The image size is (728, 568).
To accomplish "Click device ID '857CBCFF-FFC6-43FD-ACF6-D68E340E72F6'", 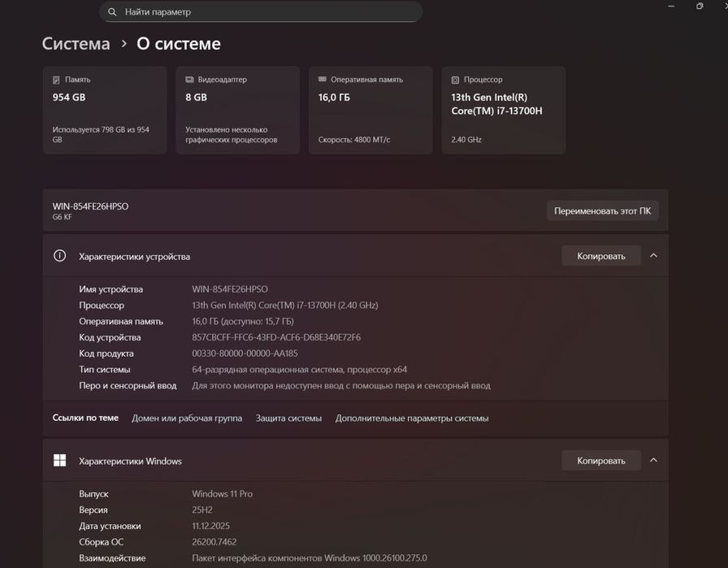I will coord(276,337).
